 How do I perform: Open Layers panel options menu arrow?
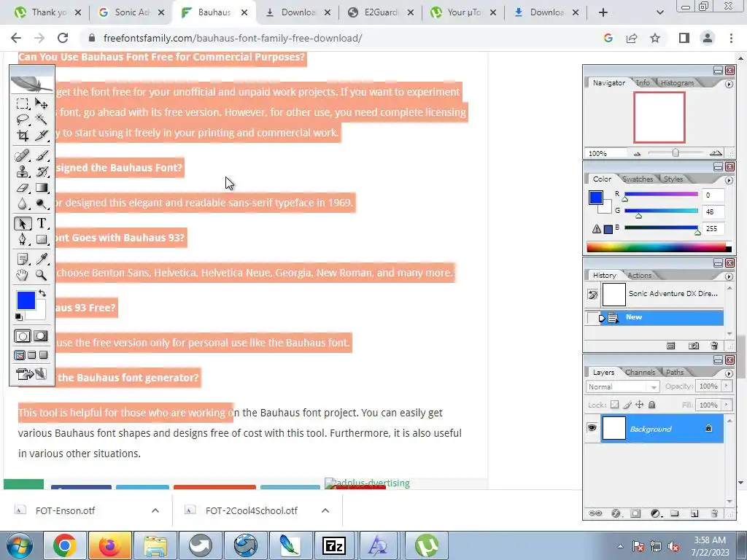click(x=729, y=374)
